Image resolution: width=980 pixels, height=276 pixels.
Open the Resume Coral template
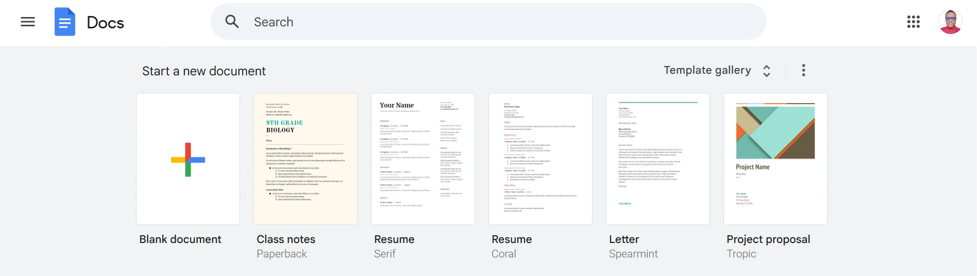click(x=540, y=159)
